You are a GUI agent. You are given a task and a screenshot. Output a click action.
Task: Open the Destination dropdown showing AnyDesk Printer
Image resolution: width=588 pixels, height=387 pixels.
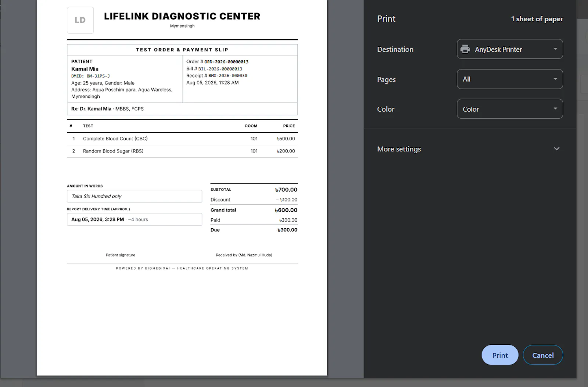click(510, 49)
